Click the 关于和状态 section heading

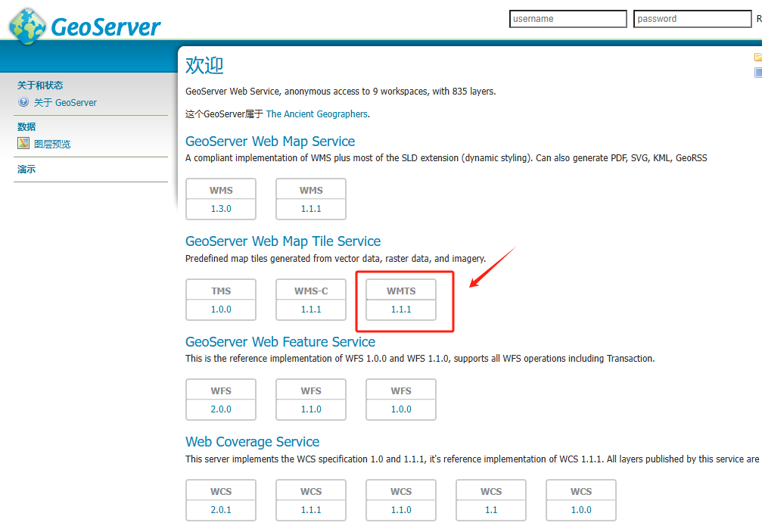click(40, 85)
